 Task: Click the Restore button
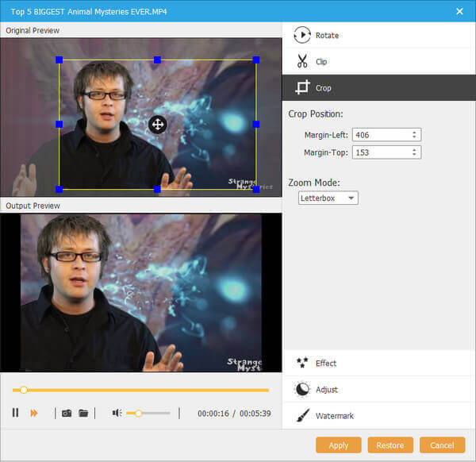[x=390, y=445]
